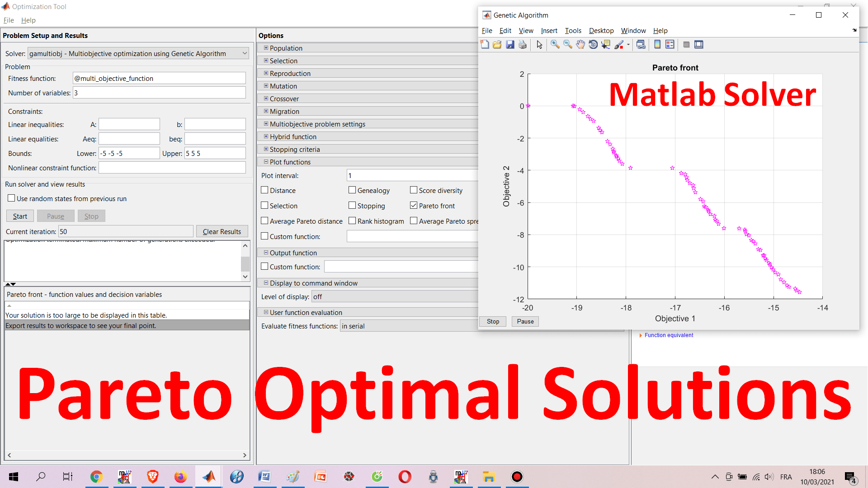The height and width of the screenshot is (488, 868).
Task: Click the Insert Legend icon
Action: pyautogui.click(x=670, y=44)
